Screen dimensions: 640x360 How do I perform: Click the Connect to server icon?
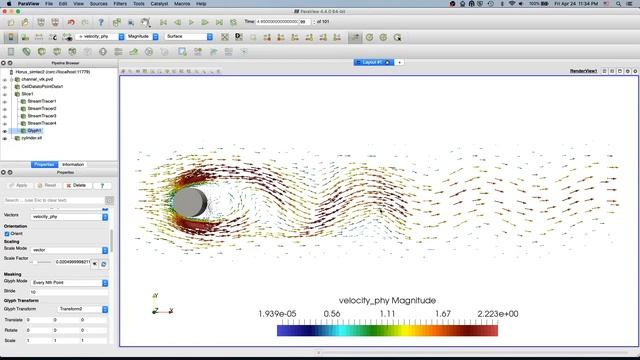click(x=41, y=22)
